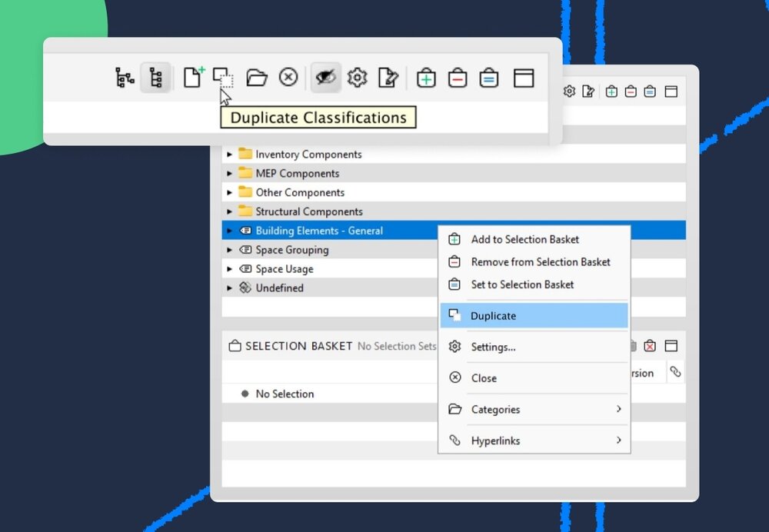Set basket with blue equals icon, enlarged toolbar
Image resolution: width=769 pixels, height=532 pixels.
pyautogui.click(x=489, y=78)
